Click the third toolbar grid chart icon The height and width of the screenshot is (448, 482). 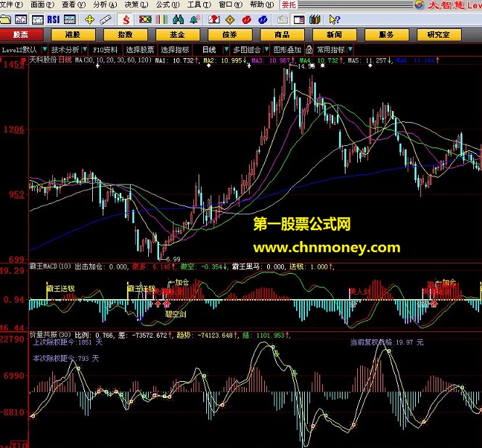pos(38,20)
